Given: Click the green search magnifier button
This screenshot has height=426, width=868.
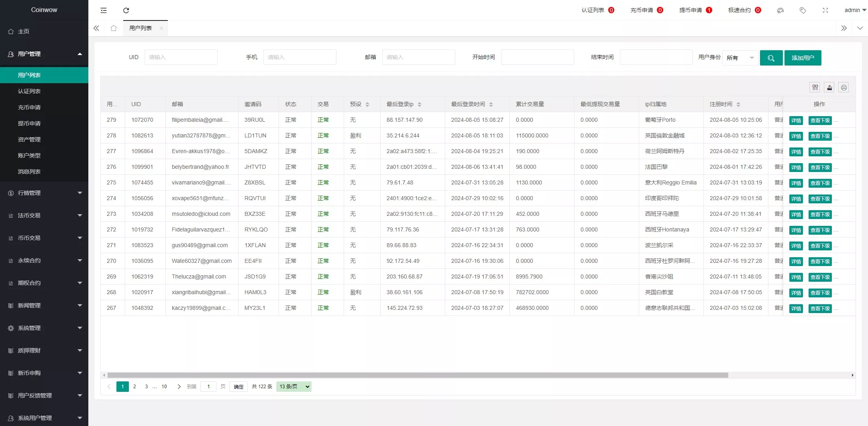Looking at the screenshot, I should click(771, 58).
